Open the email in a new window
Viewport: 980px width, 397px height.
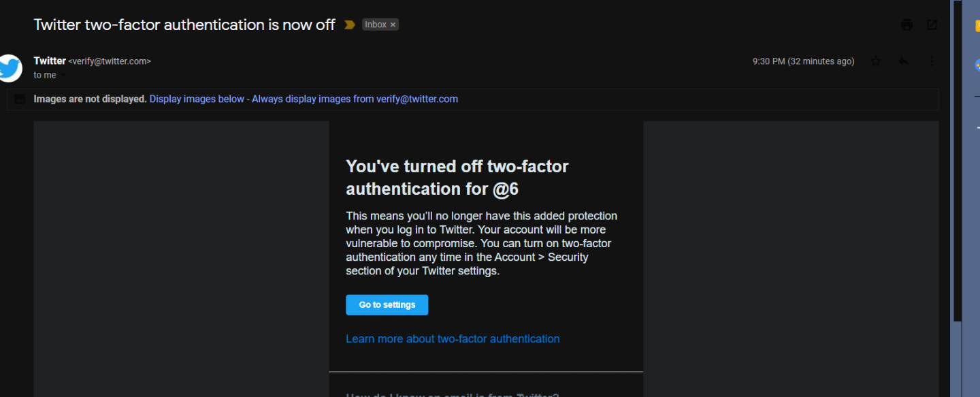pos(931,24)
